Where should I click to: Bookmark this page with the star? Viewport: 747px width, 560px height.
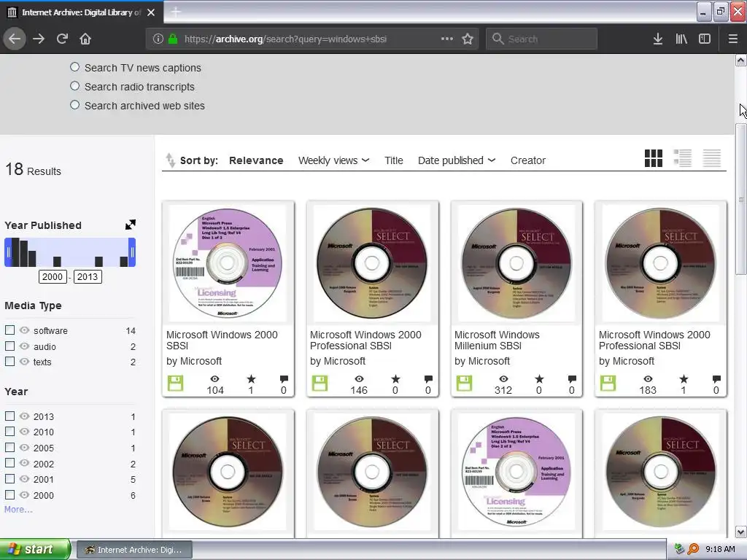[x=468, y=39]
